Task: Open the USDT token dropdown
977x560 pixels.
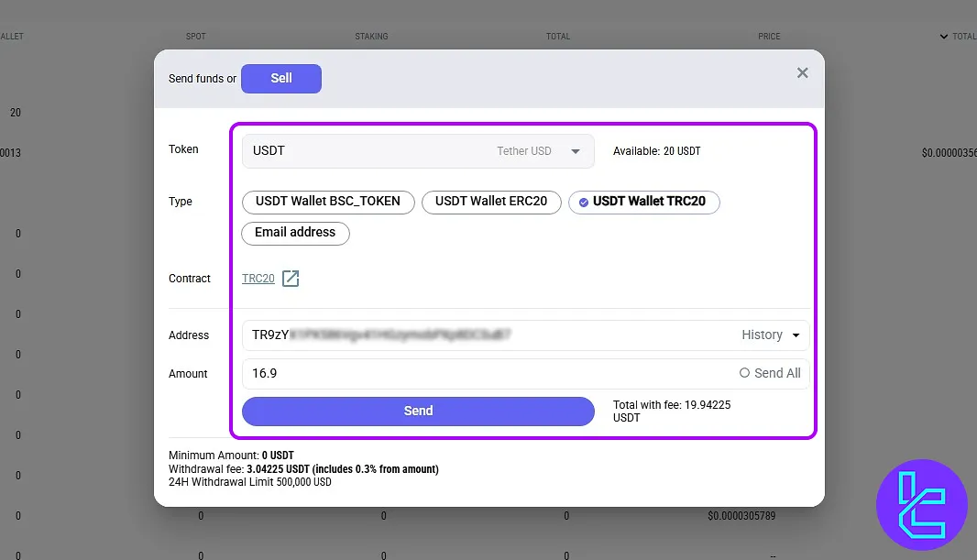Action: click(417, 150)
